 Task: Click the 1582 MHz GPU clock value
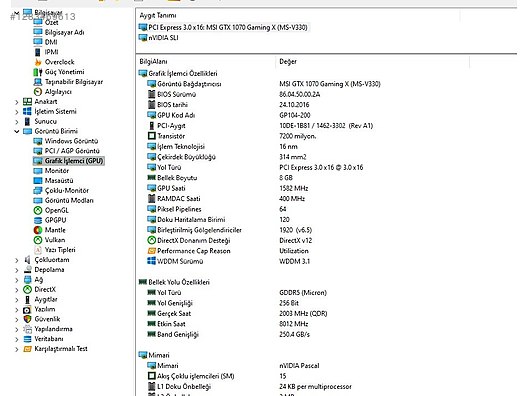[294, 188]
